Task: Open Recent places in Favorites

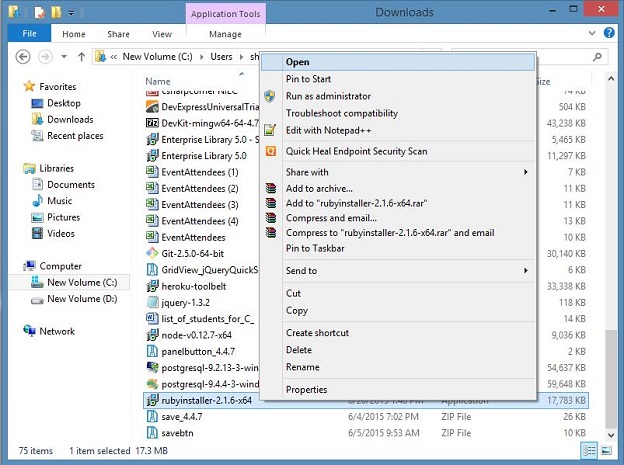Action: [75, 136]
